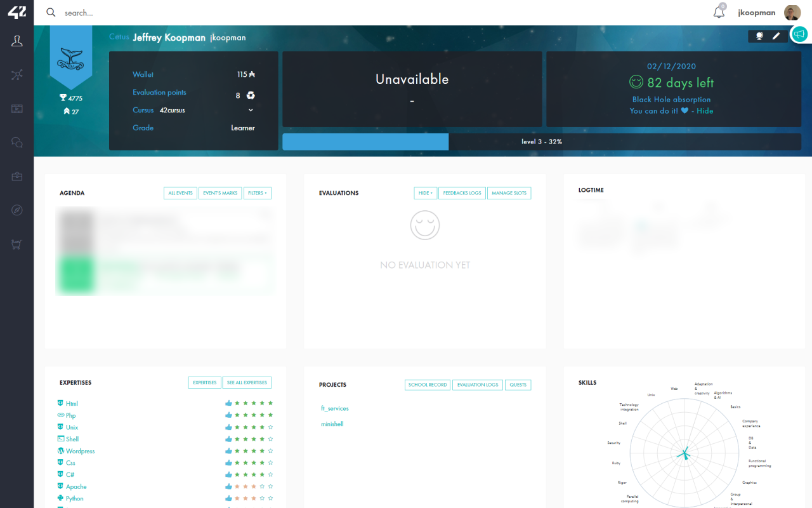Click the search magnifier icon
This screenshot has width=812, height=508.
(x=51, y=12)
